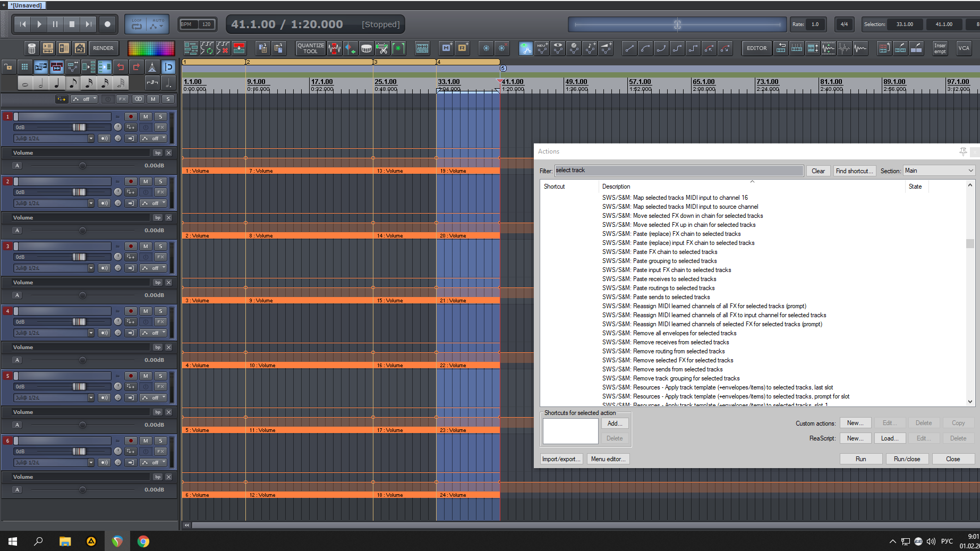Click the Filter text field in Actions

pyautogui.click(x=679, y=171)
